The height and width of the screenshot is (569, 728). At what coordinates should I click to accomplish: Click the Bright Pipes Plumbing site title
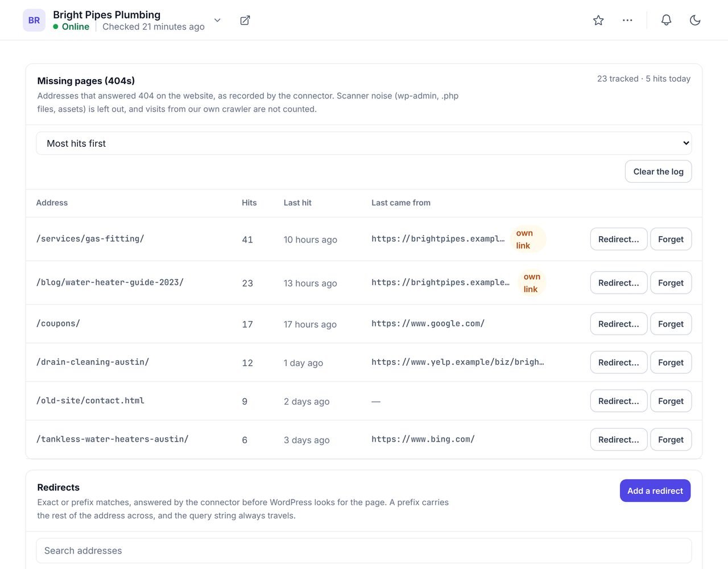tap(107, 15)
